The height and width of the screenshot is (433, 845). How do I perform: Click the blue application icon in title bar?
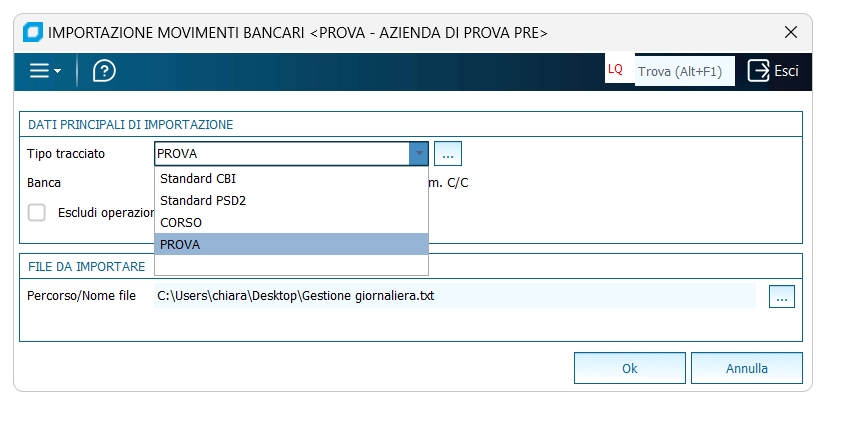tap(33, 33)
